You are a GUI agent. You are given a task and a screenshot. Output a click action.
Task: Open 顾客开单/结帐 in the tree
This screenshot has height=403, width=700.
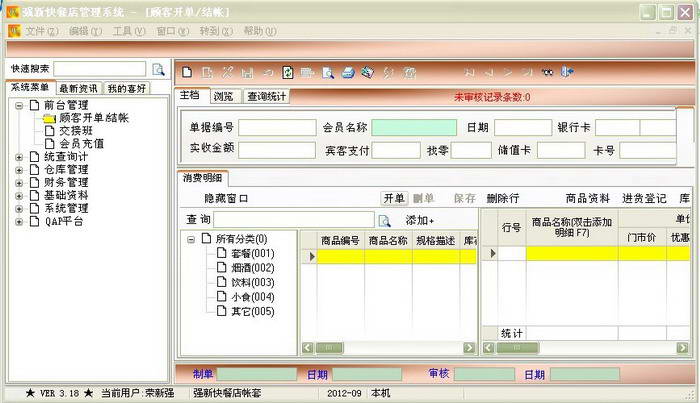[x=94, y=118]
